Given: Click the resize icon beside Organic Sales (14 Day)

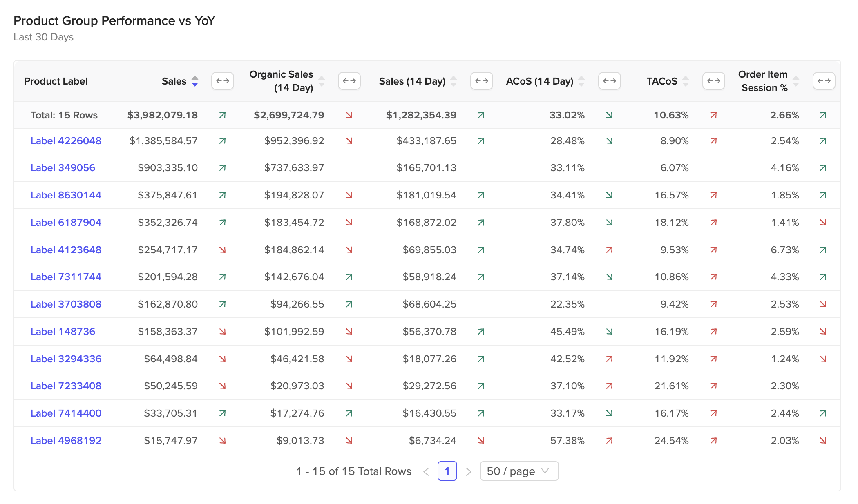Looking at the screenshot, I should point(349,81).
